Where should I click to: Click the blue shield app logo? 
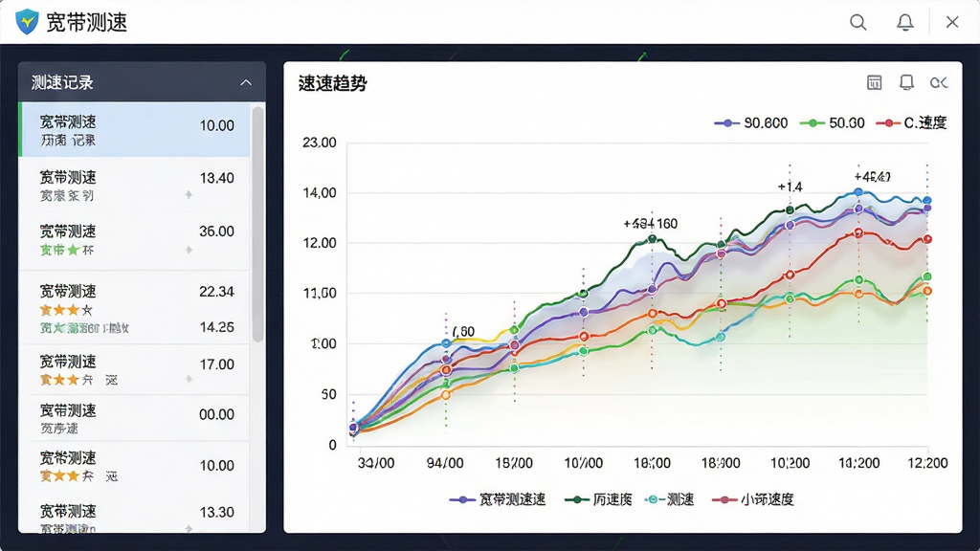point(27,22)
